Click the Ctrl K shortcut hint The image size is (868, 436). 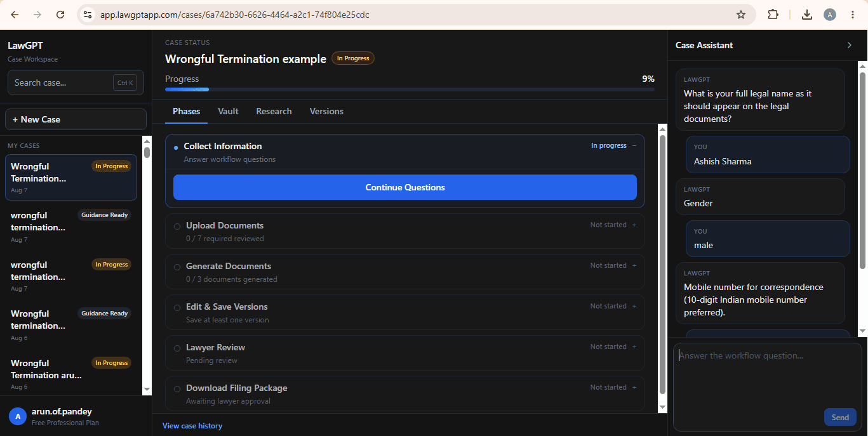point(125,83)
